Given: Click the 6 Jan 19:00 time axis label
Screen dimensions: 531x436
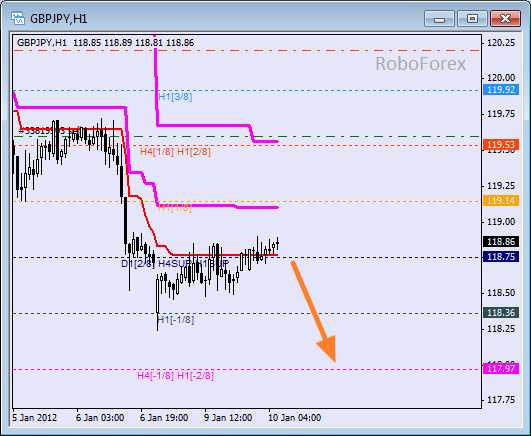Looking at the screenshot, I should click(164, 418).
